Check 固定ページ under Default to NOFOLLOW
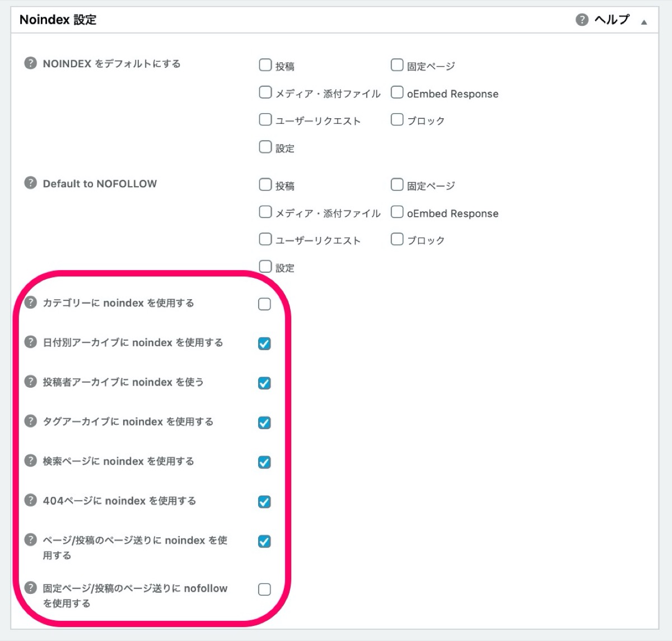The width and height of the screenshot is (672, 641). click(x=397, y=184)
